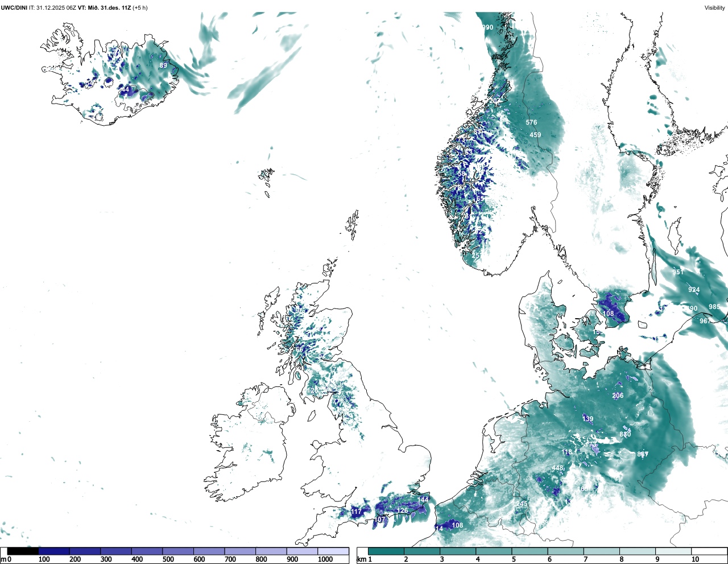Click the '(+5 h)' forecast offset text

pos(140,8)
